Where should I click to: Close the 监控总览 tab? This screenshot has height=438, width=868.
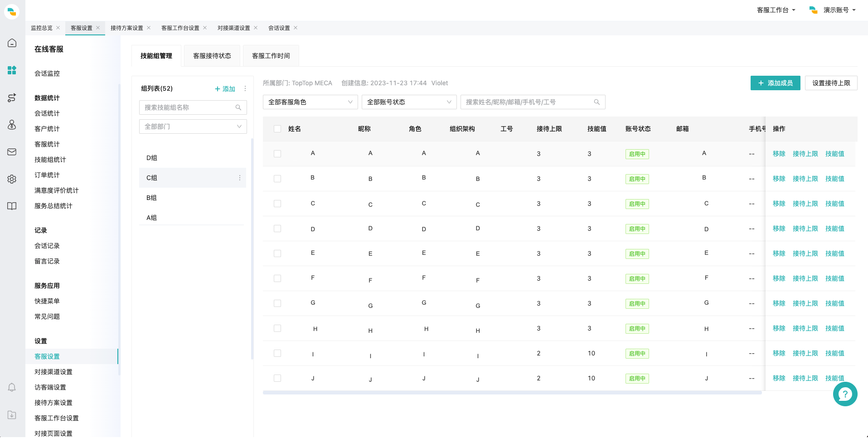pos(58,28)
